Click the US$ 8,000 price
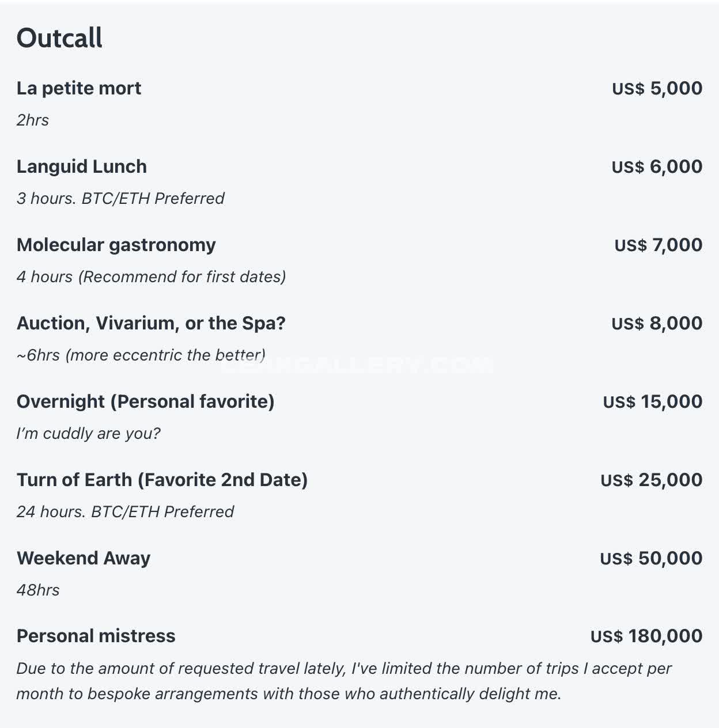Screen dimensions: 719x728 [x=657, y=323]
